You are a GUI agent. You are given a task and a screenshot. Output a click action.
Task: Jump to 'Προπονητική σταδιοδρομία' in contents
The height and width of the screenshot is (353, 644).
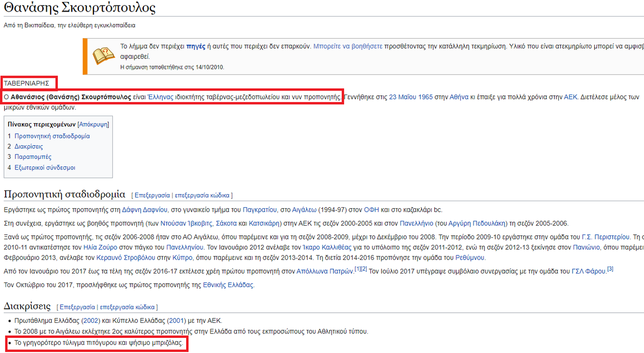coord(52,136)
